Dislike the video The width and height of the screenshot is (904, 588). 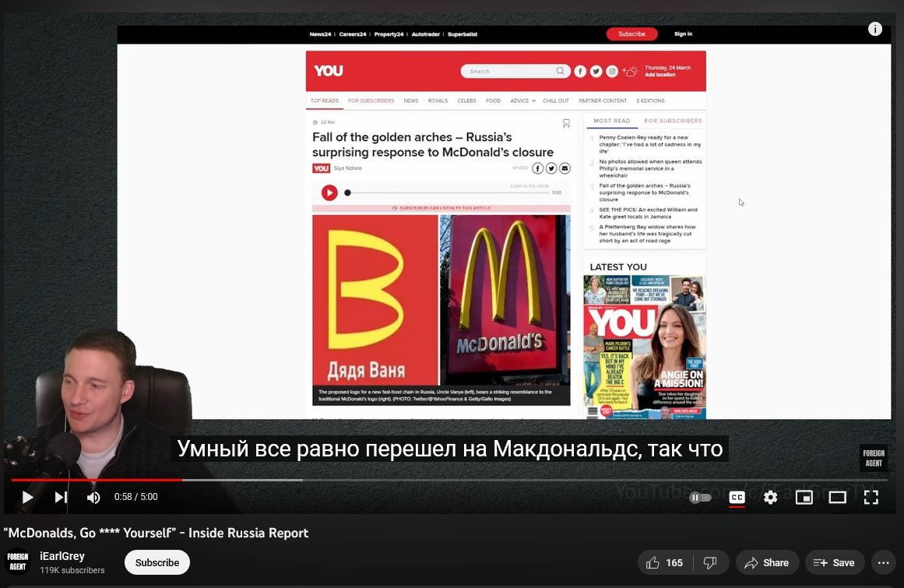pyautogui.click(x=709, y=562)
